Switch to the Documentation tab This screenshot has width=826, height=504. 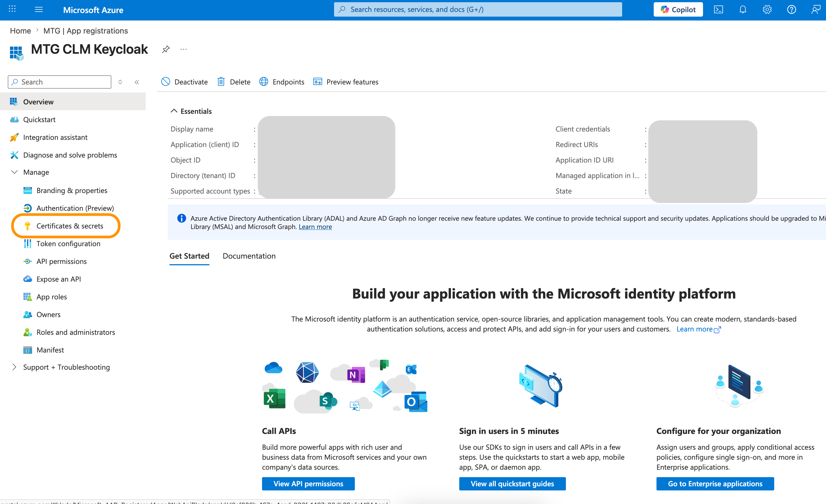click(249, 256)
